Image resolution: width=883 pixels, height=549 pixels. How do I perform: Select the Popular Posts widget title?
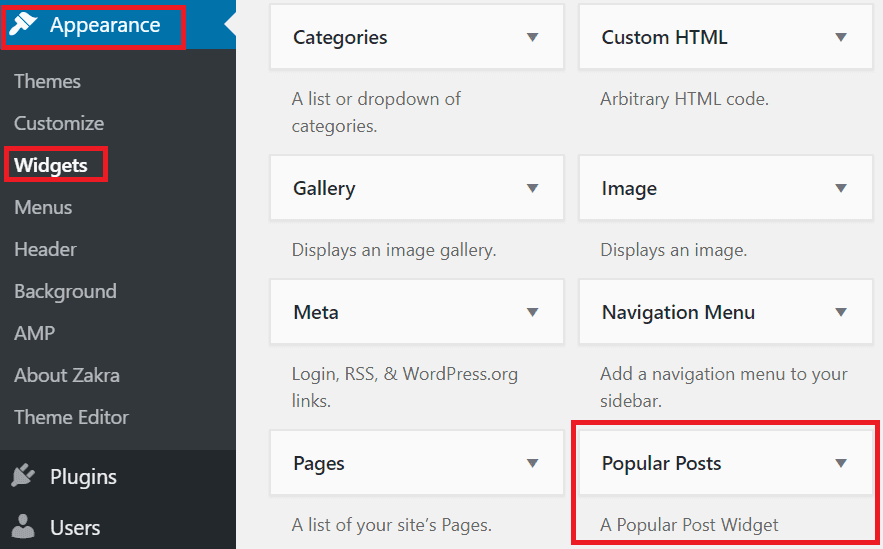pos(662,463)
